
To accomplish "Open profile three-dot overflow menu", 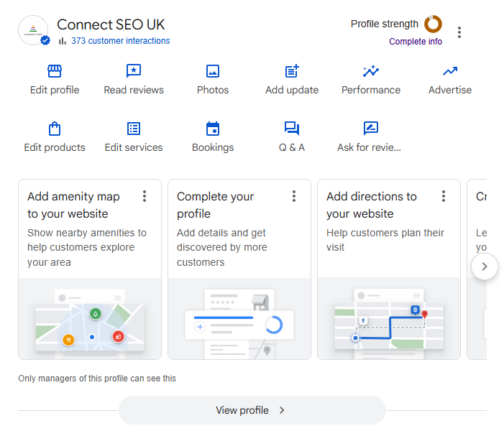I will pyautogui.click(x=459, y=32).
